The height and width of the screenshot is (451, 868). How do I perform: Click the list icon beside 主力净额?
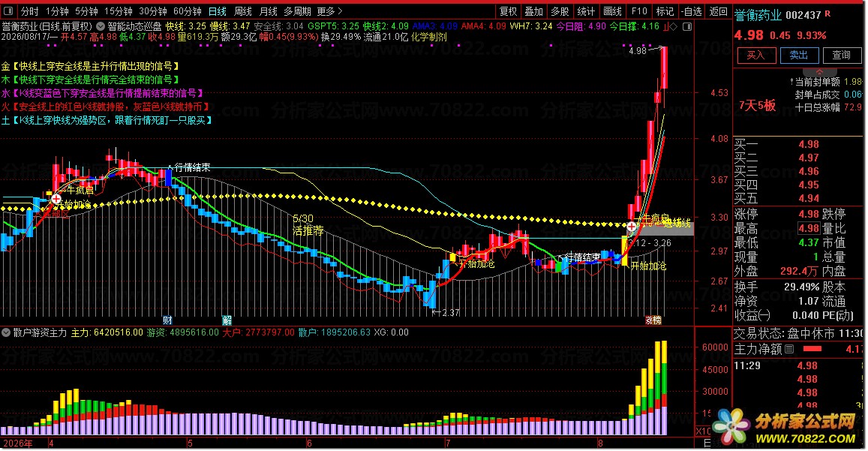(789, 349)
